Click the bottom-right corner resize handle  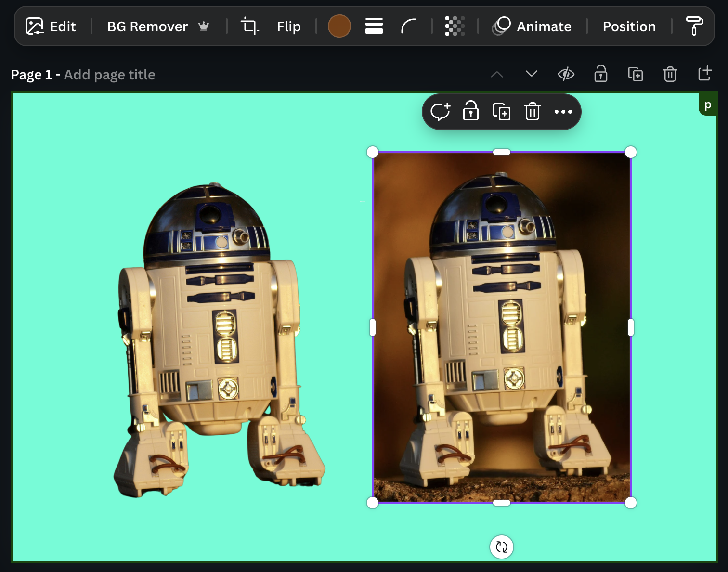click(631, 503)
